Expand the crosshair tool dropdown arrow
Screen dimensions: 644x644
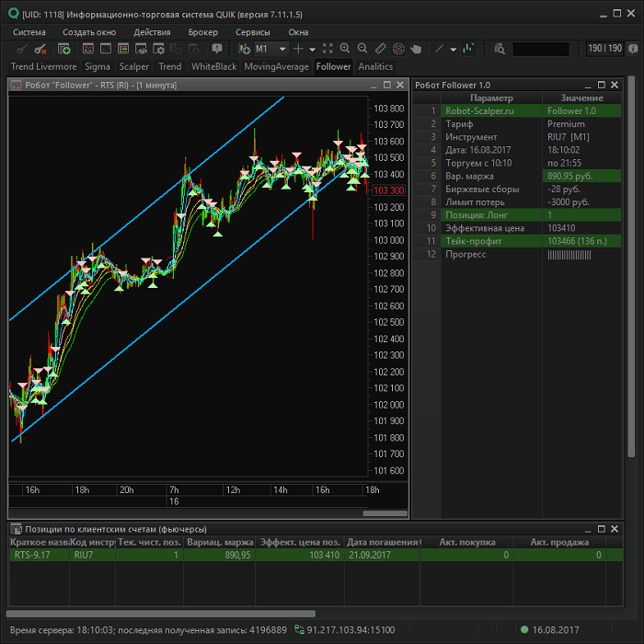click(312, 50)
